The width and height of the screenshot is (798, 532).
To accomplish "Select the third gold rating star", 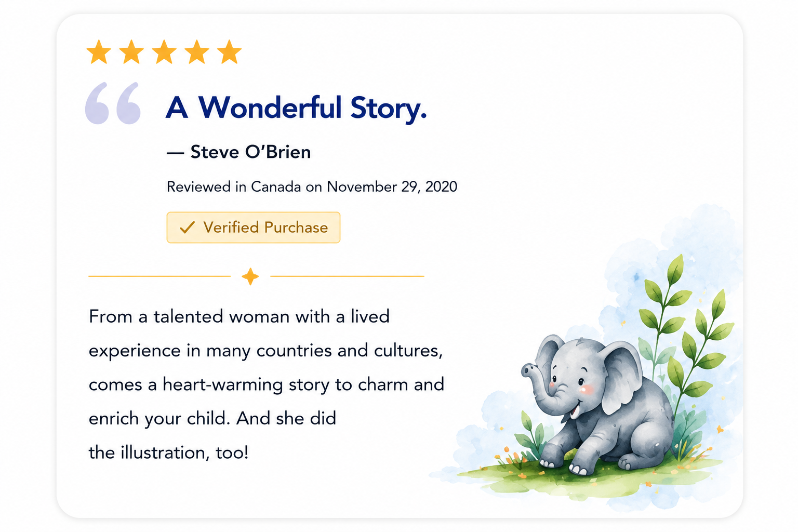I will 164,52.
